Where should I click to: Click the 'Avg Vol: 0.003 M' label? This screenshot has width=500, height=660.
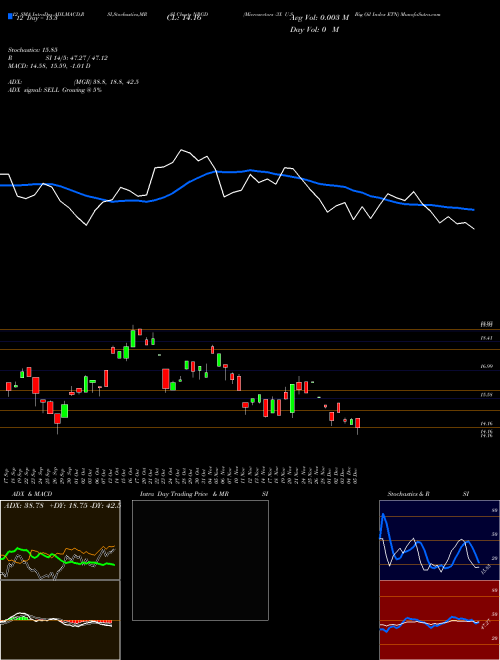[x=320, y=18]
